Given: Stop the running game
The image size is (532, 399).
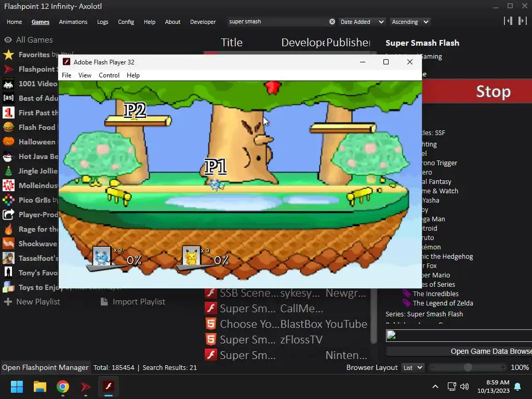Looking at the screenshot, I should [477, 91].
